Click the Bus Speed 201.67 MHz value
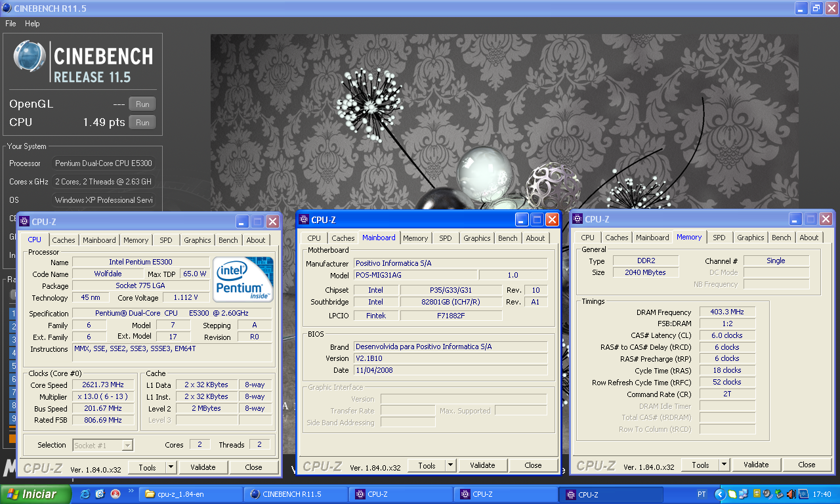 pos(103,409)
